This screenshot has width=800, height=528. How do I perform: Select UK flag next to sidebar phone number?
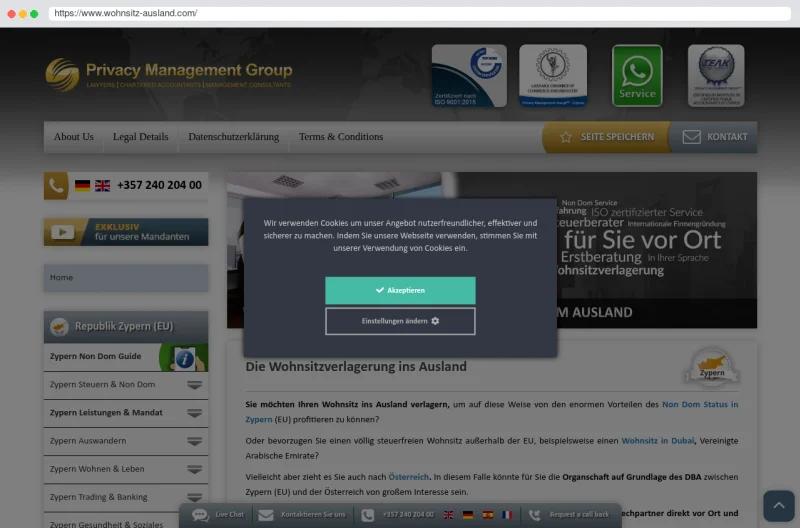coord(103,185)
